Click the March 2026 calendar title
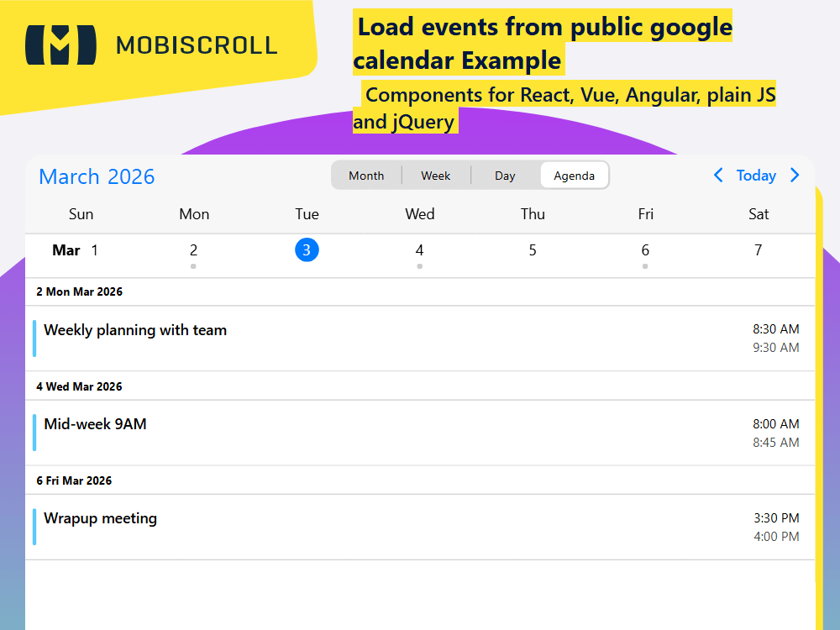This screenshot has width=840, height=630. tap(96, 176)
